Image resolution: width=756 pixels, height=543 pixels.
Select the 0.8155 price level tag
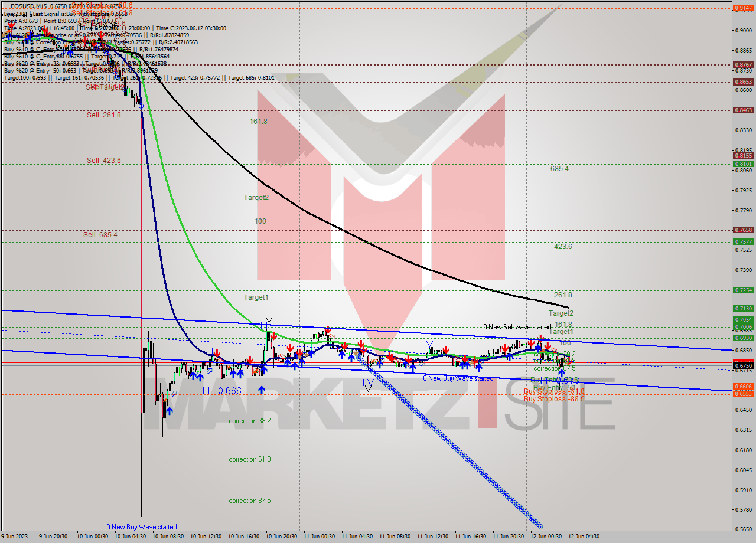coord(743,156)
